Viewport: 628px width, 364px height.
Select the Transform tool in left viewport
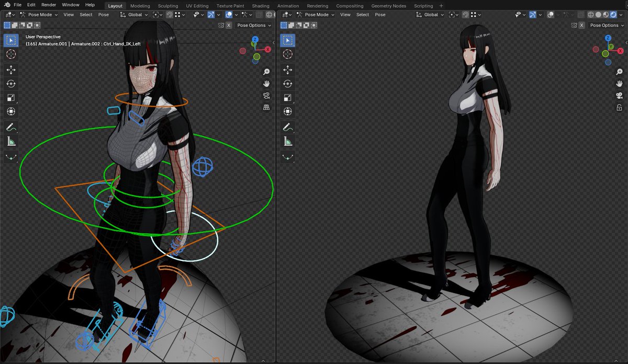[11, 111]
